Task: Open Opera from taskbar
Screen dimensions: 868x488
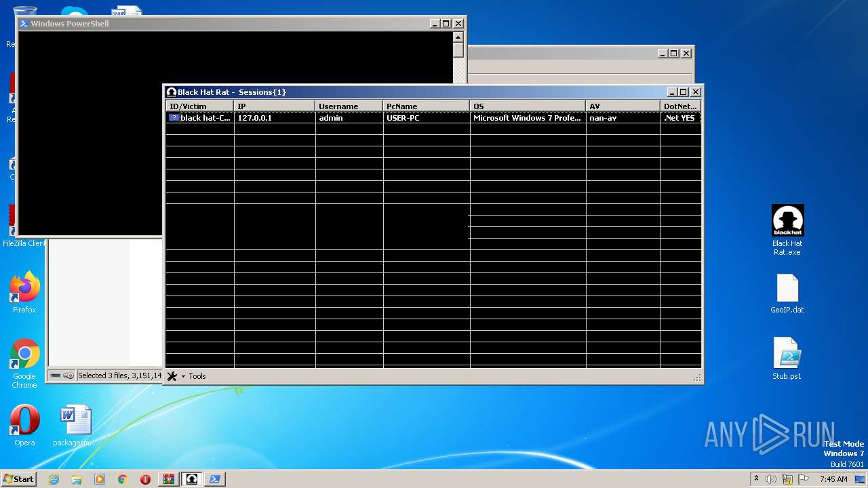Action: [145, 479]
